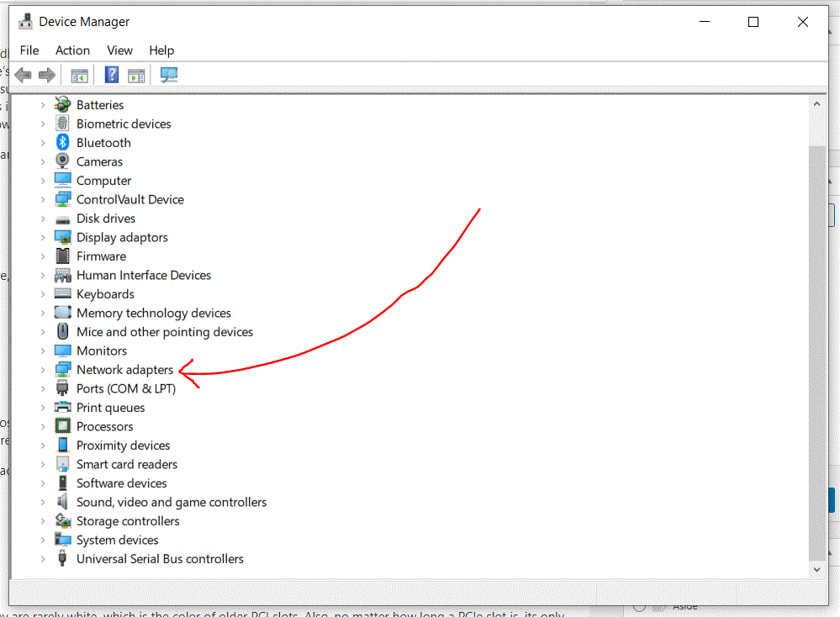Select the Ports (COM & LPT) item

point(125,388)
